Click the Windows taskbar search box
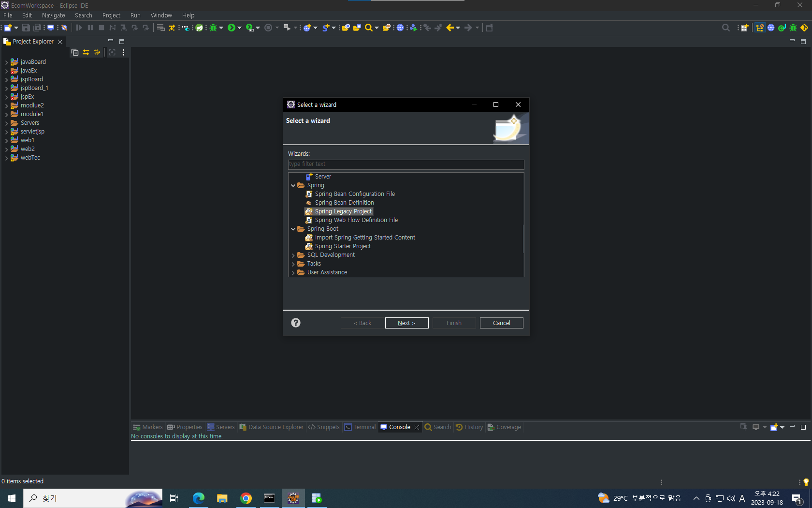 93,498
